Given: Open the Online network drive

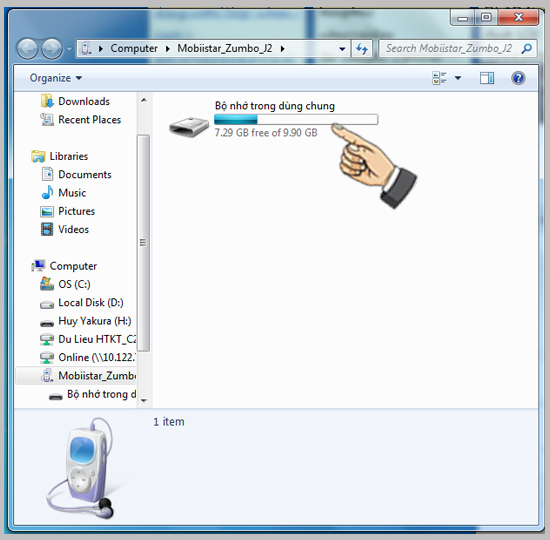Looking at the screenshot, I should (96, 357).
